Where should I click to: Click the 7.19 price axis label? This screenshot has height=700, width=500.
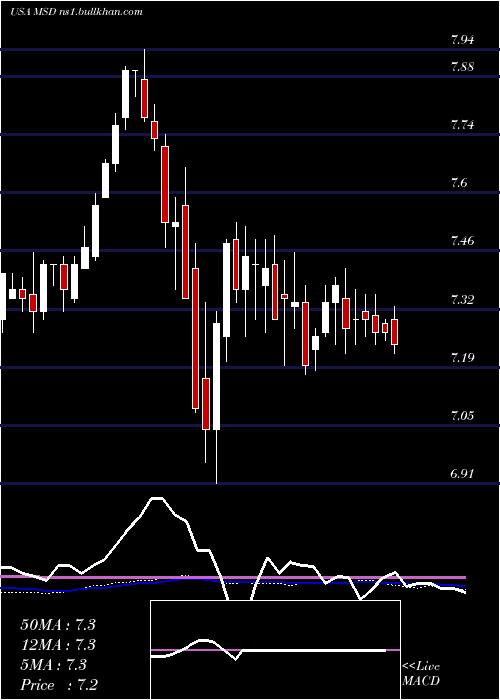point(462,358)
